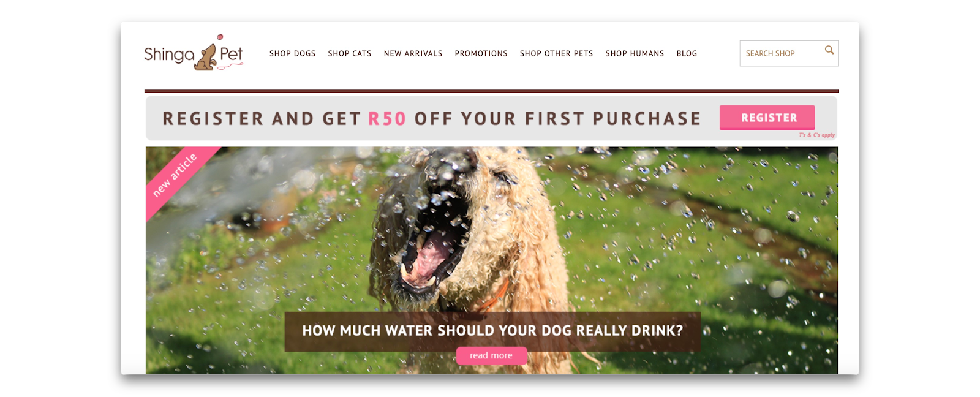Open the T's & C's apply link

point(816,135)
